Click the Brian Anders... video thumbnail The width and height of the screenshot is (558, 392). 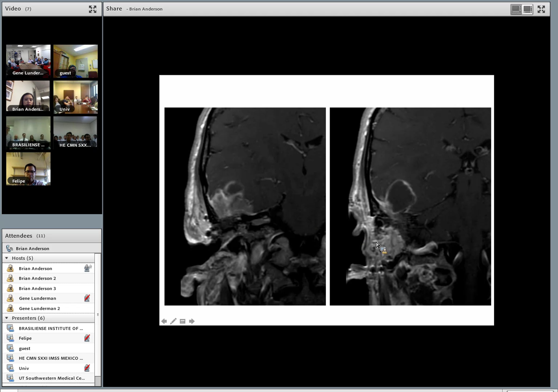[28, 96]
